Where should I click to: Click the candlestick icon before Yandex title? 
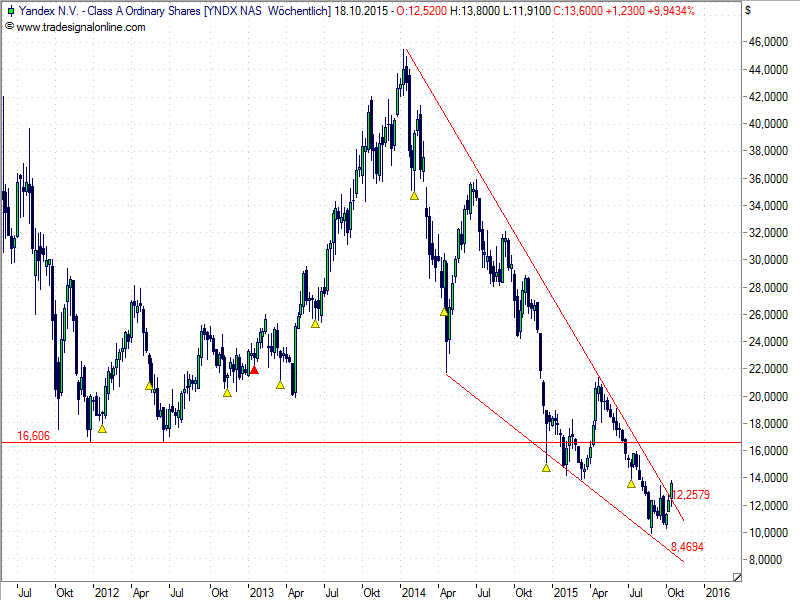tap(9, 11)
